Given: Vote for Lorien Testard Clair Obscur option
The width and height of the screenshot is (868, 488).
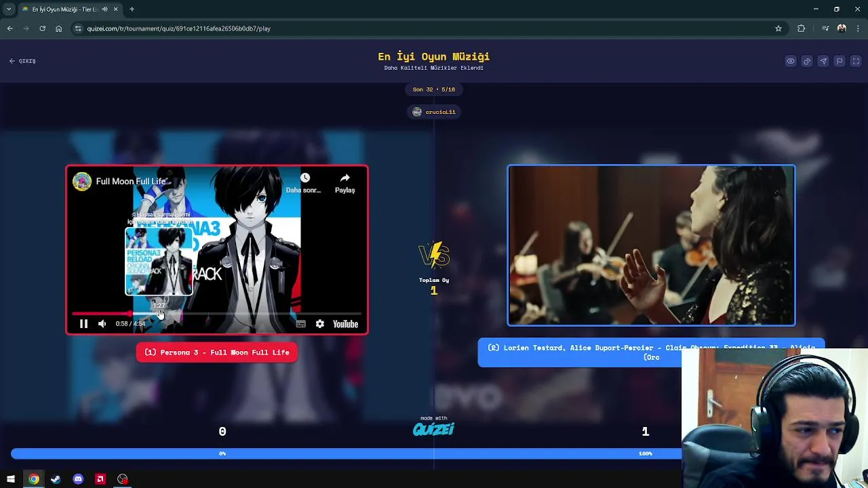Looking at the screenshot, I should coord(651,352).
